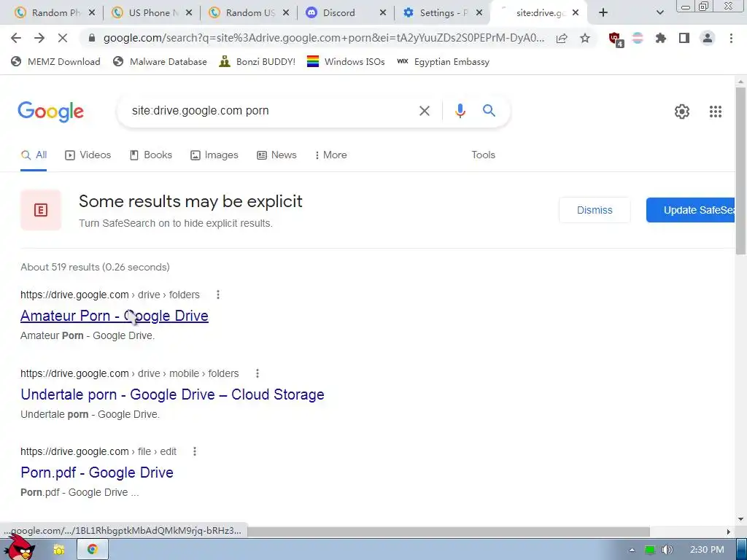Click the voice search microphone icon
This screenshot has width=747, height=560.
pyautogui.click(x=460, y=111)
